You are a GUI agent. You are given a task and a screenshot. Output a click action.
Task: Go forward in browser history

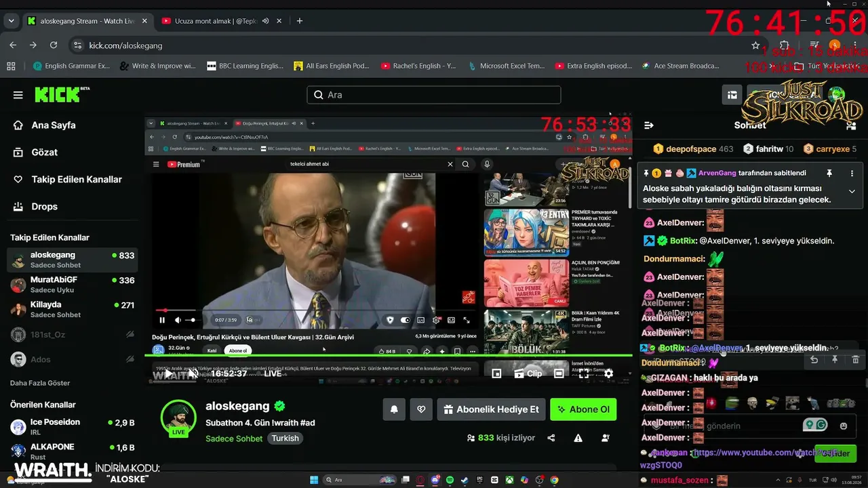pos(33,45)
